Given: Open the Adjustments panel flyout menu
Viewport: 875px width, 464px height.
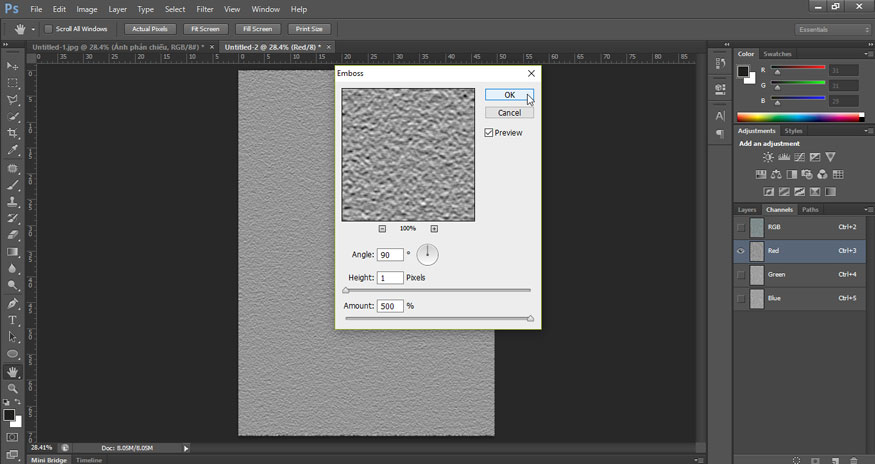Looking at the screenshot, I should click(x=868, y=131).
